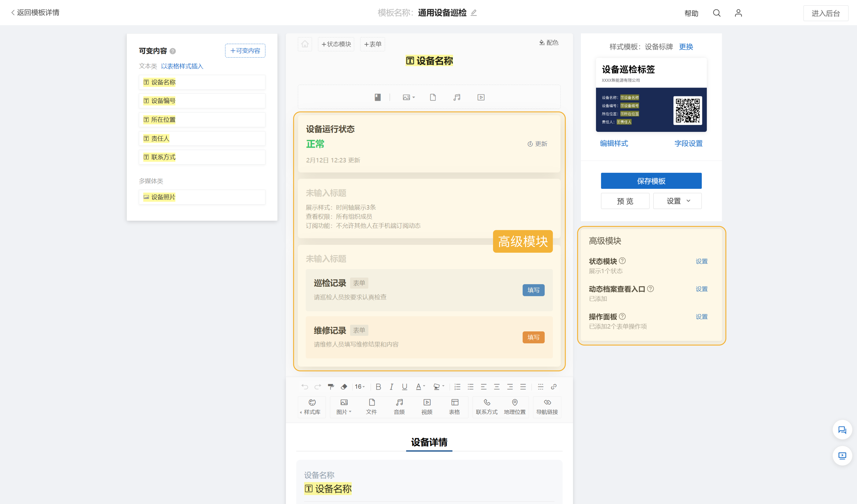
Task: Open the search magnifier icon
Action: [717, 13]
